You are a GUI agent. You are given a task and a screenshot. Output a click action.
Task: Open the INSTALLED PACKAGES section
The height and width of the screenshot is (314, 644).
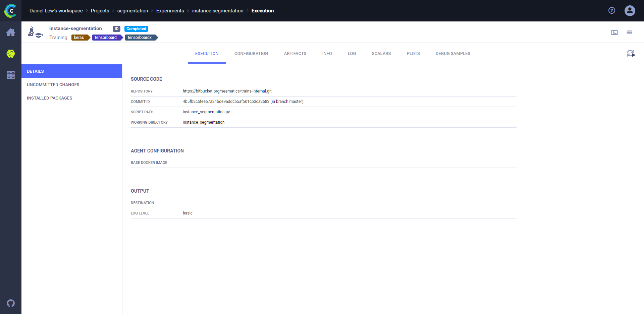tap(49, 98)
